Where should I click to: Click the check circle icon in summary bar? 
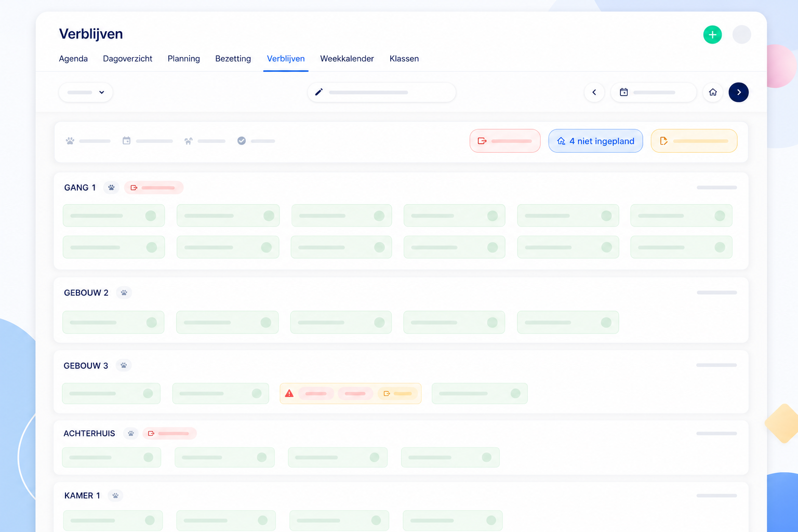point(242,141)
